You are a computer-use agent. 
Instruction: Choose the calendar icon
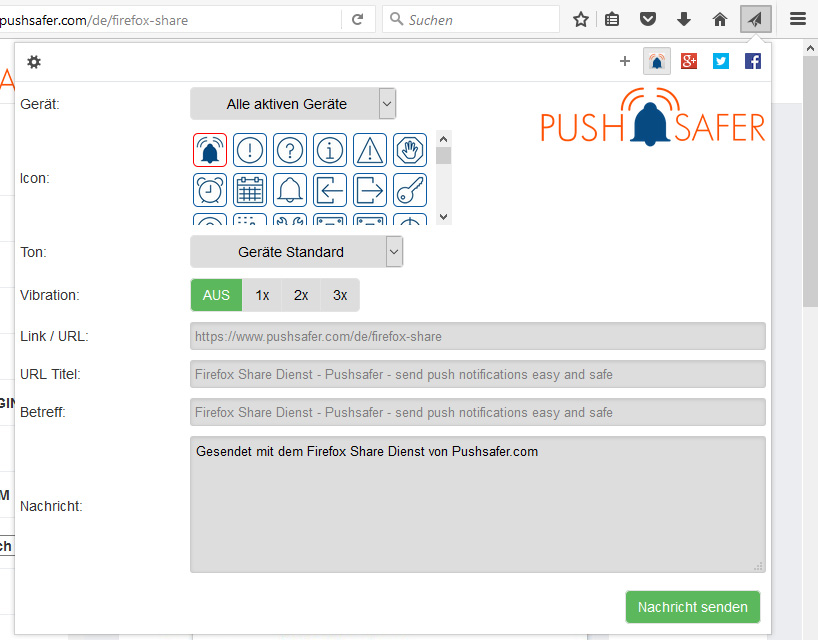[x=250, y=190]
